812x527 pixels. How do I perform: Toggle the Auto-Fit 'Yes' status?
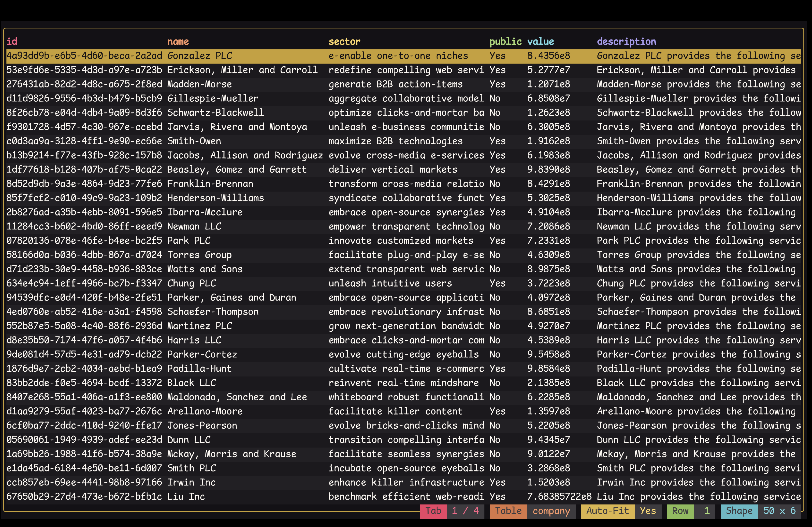[x=648, y=511]
